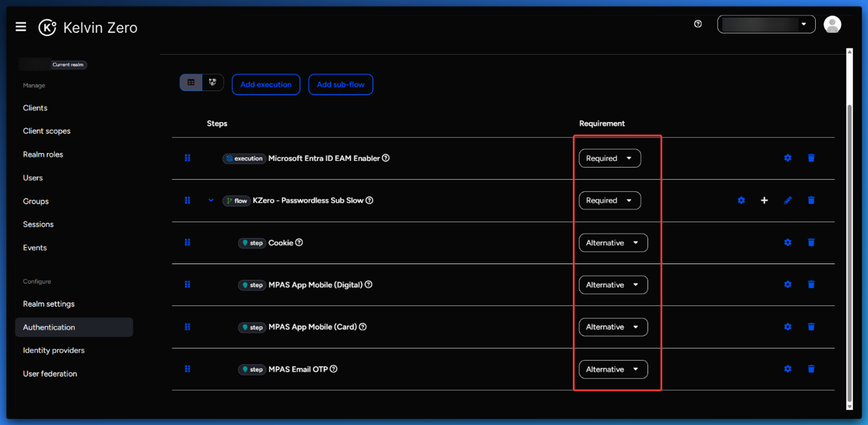
Task: Open Requirement dropdown for Cookie step
Action: [612, 243]
